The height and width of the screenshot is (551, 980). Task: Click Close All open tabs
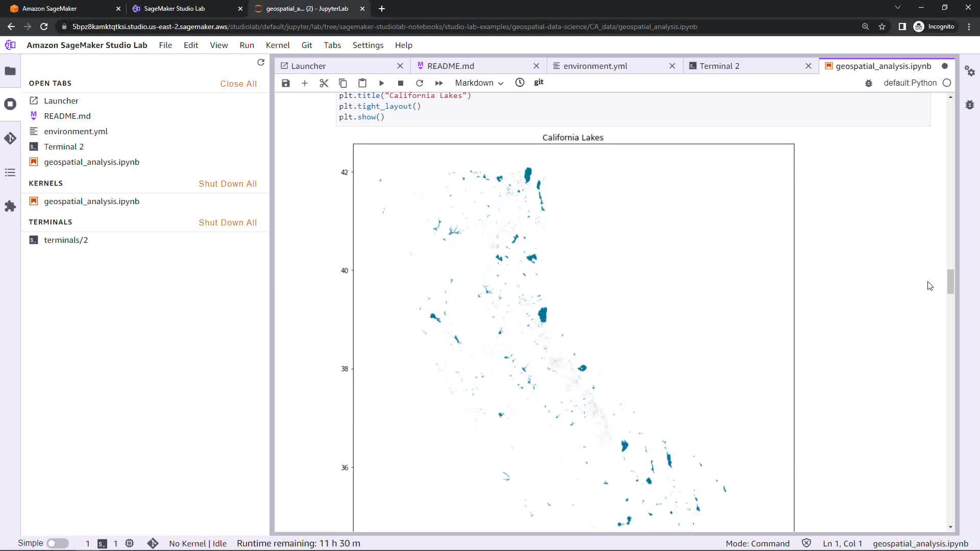pyautogui.click(x=238, y=84)
